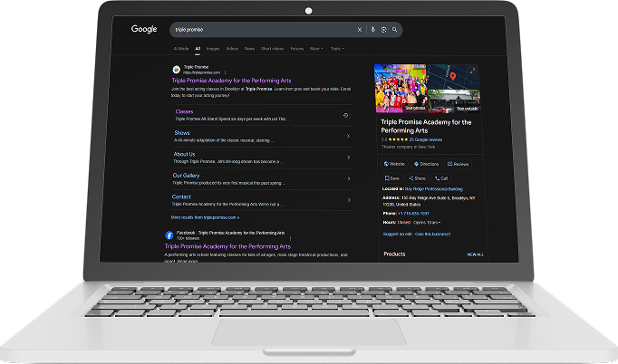This screenshot has width=618, height=364.
Task: Expand the About Us sitelink arrow
Action: (348, 158)
